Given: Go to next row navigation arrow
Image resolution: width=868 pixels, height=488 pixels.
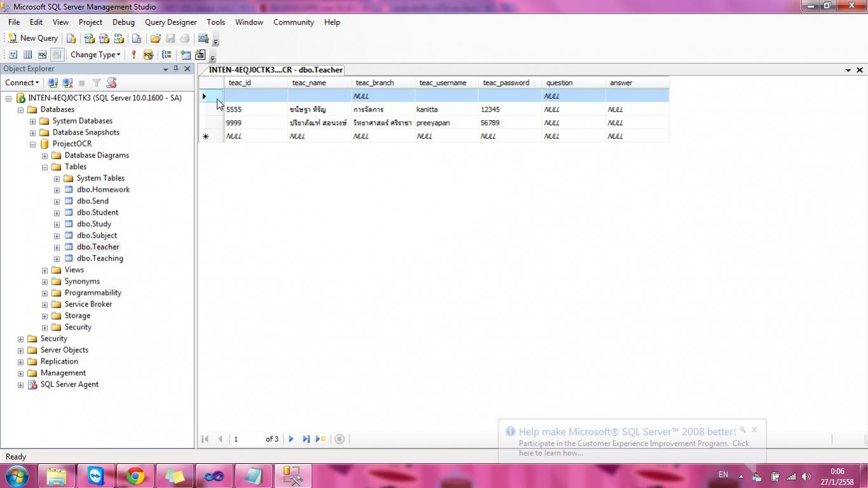Looking at the screenshot, I should (291, 439).
